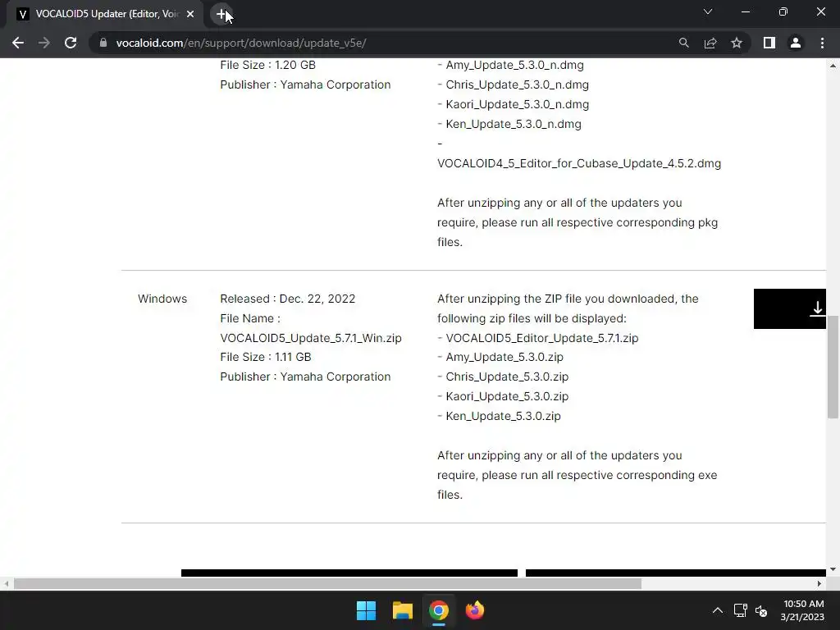Bookmark this page with the star
The height and width of the screenshot is (630, 840).
[737, 43]
